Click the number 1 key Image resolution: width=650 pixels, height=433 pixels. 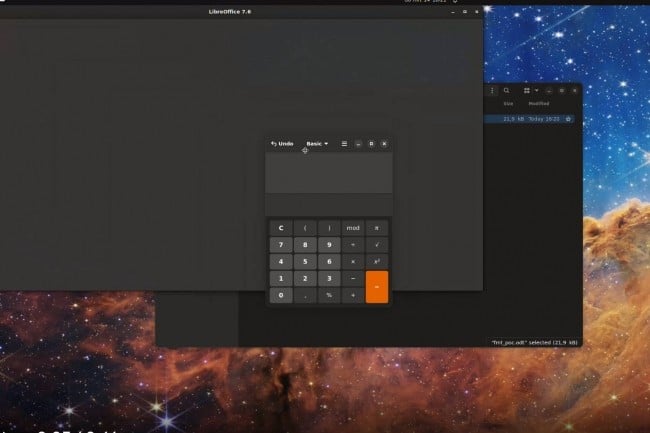tap(281, 278)
